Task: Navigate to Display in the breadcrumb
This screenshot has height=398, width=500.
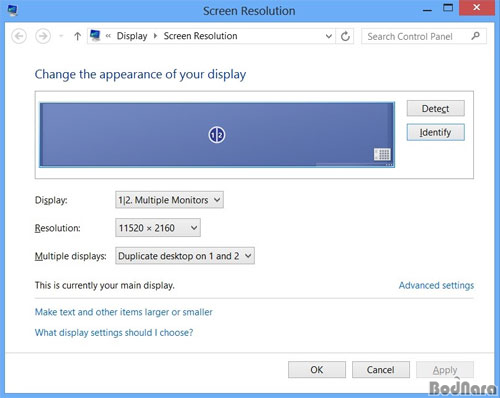Action: 132,36
